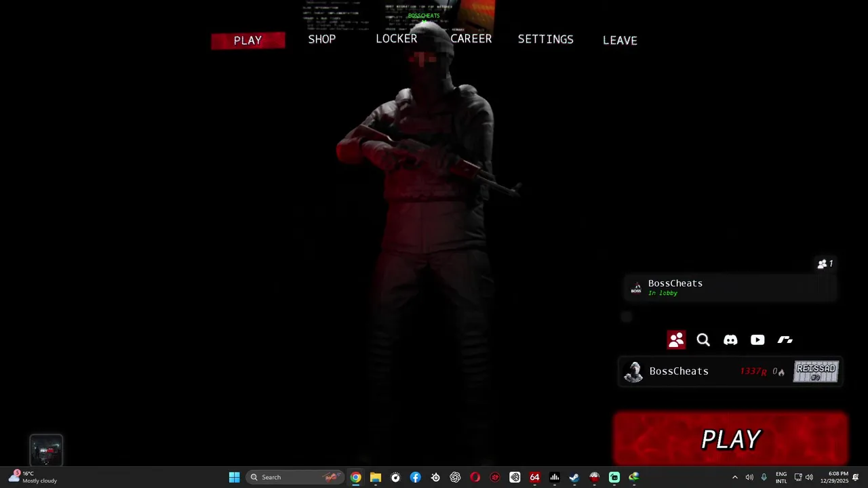Click the white circular gauge taskbar icon
This screenshot has width=868, height=488.
pos(395,477)
